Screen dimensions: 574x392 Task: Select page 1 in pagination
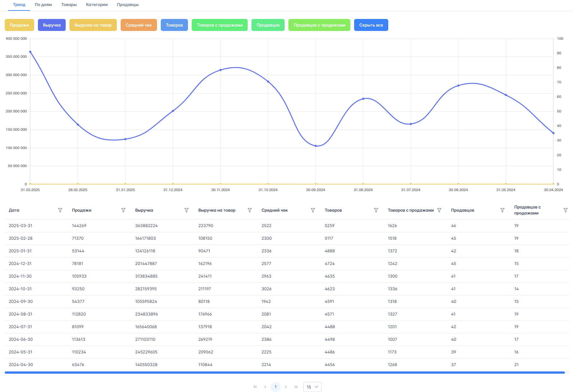pyautogui.click(x=275, y=387)
